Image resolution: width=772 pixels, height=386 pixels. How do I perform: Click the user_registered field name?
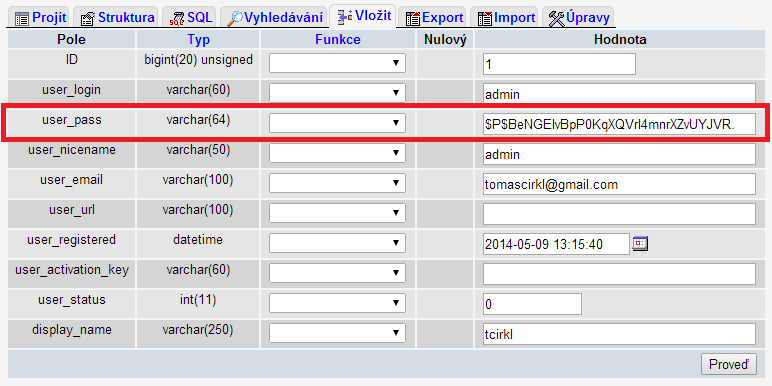pos(71,240)
